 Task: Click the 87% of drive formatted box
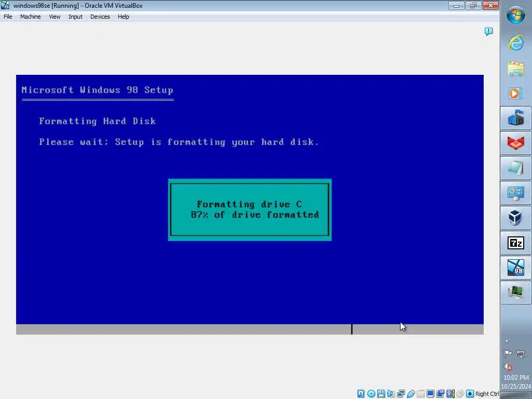[250, 210]
